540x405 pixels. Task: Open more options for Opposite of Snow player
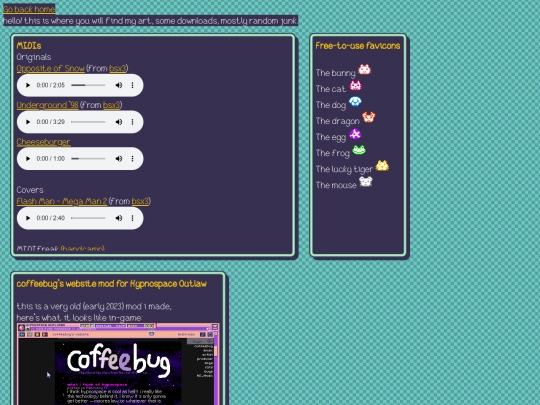point(133,85)
